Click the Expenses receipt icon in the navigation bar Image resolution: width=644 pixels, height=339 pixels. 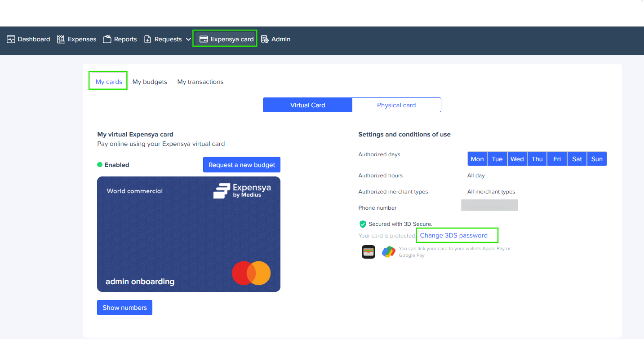[61, 39]
